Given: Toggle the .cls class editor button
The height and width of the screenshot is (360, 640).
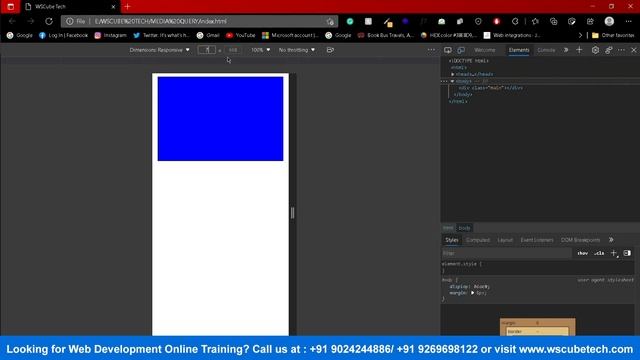Looking at the screenshot, I should click(x=599, y=253).
